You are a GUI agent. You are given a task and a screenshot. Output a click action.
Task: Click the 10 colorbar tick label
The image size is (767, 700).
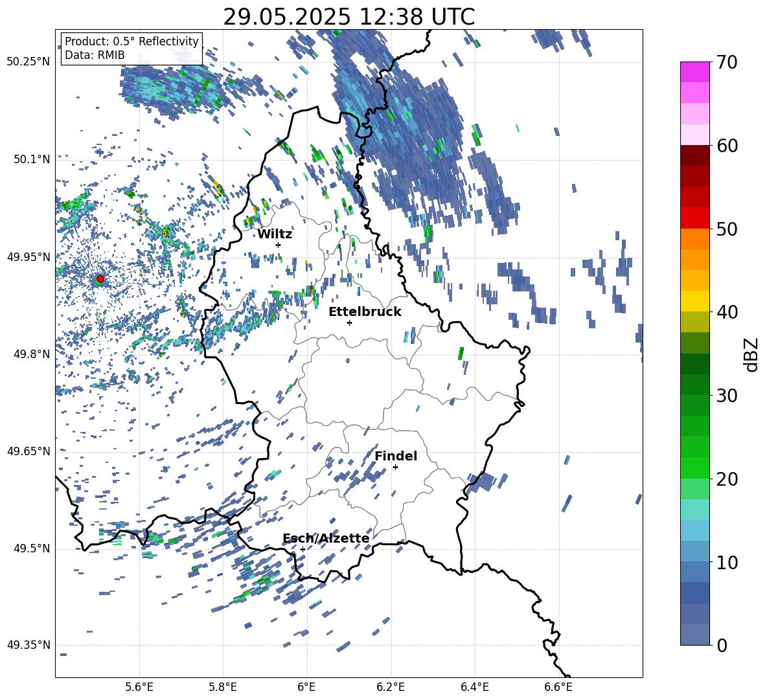tap(727, 562)
